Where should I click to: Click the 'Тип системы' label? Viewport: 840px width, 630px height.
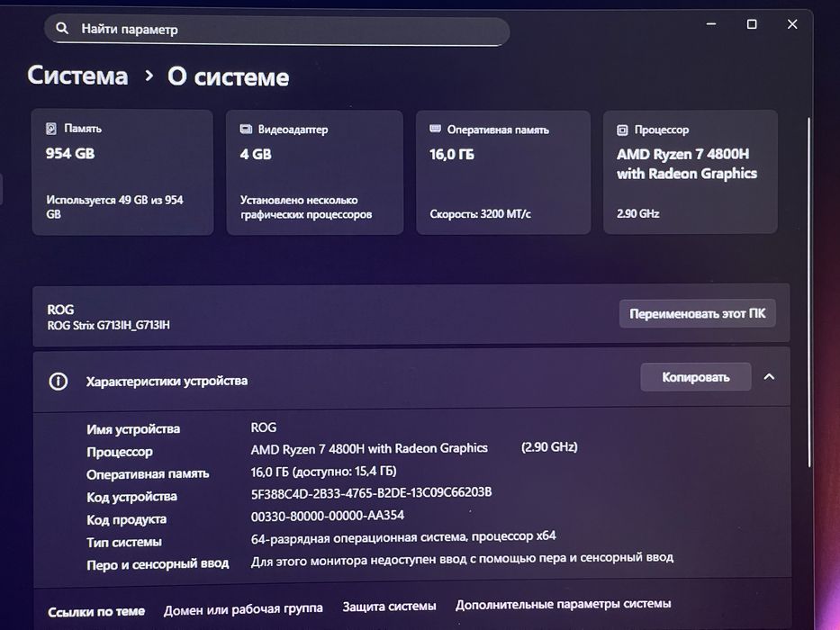(x=124, y=542)
